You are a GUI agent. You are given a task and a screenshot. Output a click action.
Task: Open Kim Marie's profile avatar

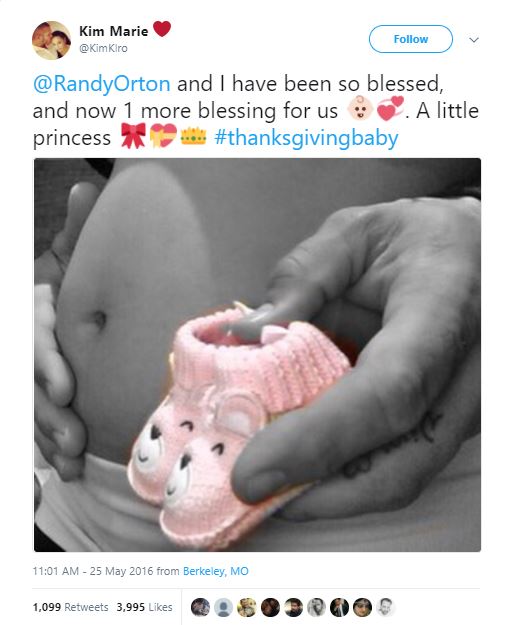click(51, 40)
